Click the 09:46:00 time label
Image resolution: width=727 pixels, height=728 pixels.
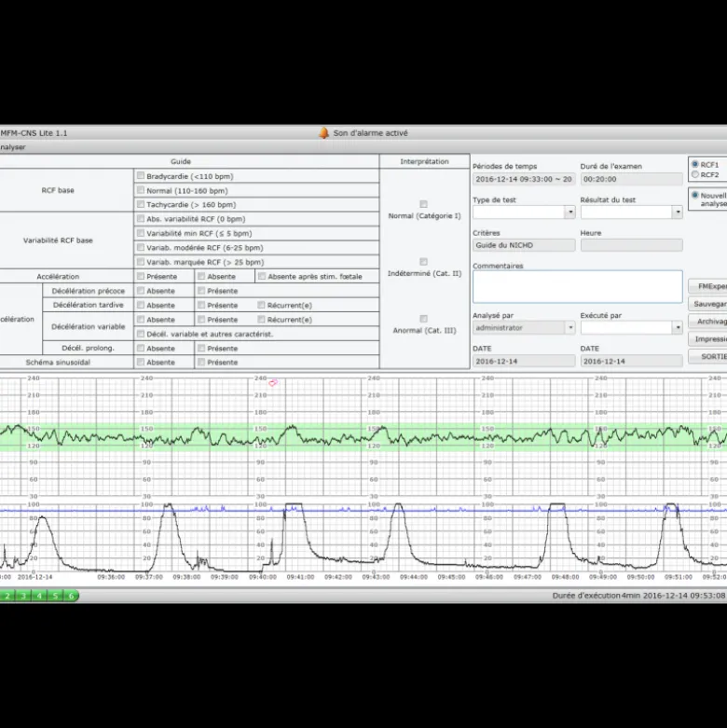[488, 577]
